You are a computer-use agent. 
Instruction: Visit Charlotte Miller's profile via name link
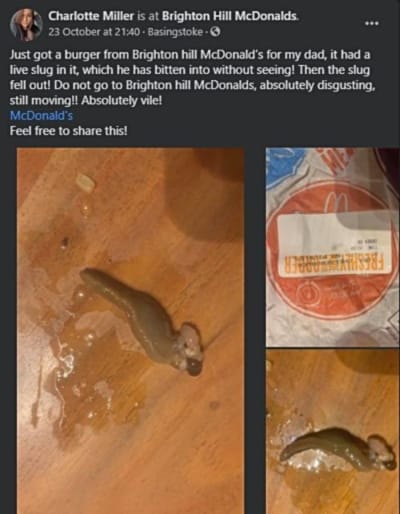(91, 16)
